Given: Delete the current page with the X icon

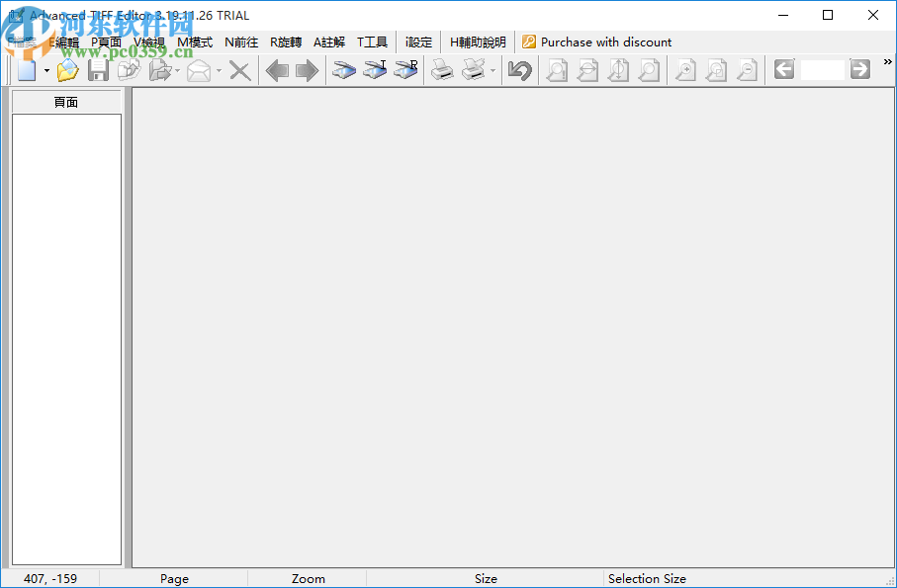Looking at the screenshot, I should point(238,70).
